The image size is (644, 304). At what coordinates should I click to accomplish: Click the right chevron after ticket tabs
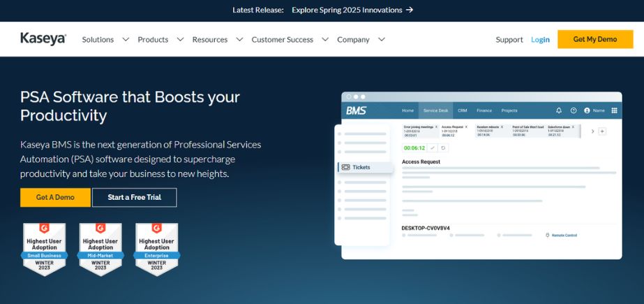pyautogui.click(x=592, y=131)
